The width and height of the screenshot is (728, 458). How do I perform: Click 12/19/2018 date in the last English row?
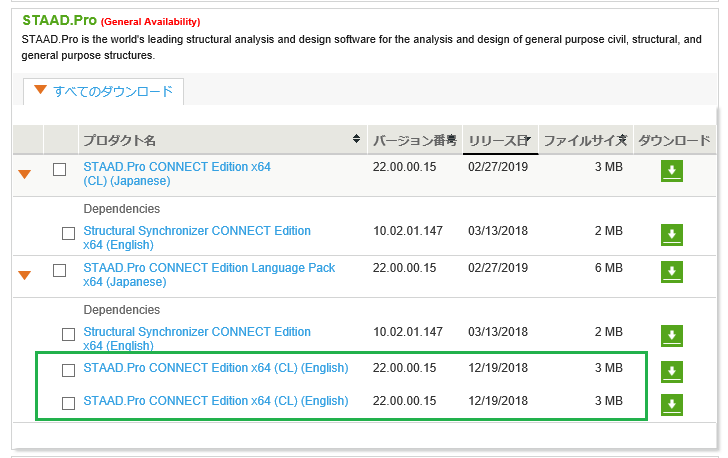pos(498,401)
